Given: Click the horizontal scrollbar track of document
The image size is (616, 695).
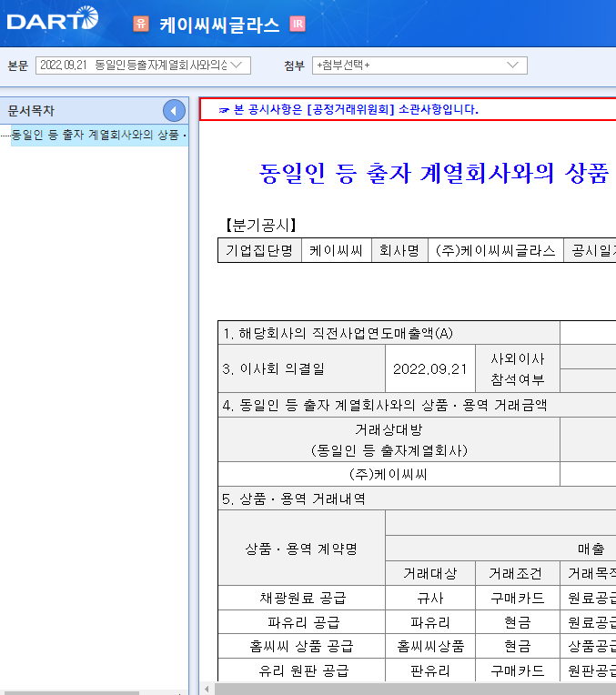Looking at the screenshot, I should (x=415, y=689).
